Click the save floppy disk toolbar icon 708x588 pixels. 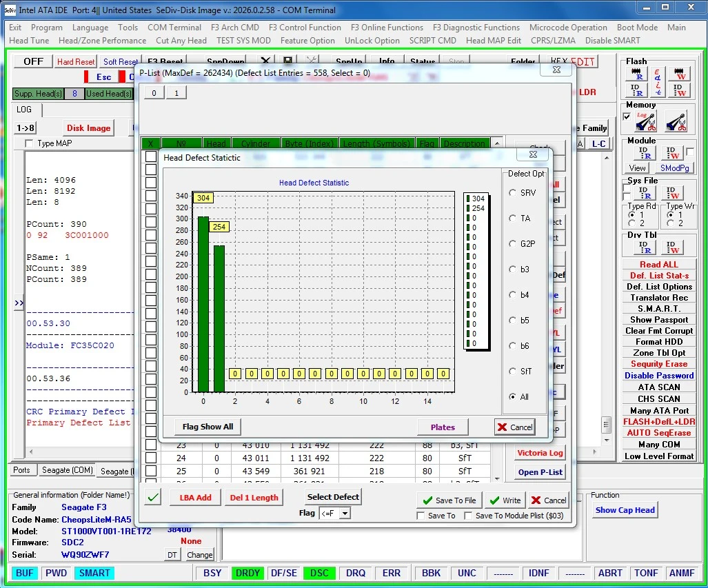287,60
